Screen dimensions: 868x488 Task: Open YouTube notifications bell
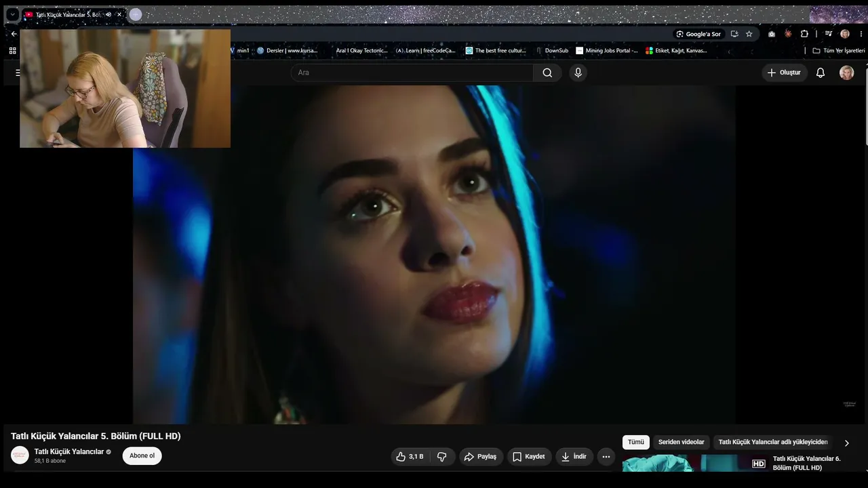[x=821, y=73]
